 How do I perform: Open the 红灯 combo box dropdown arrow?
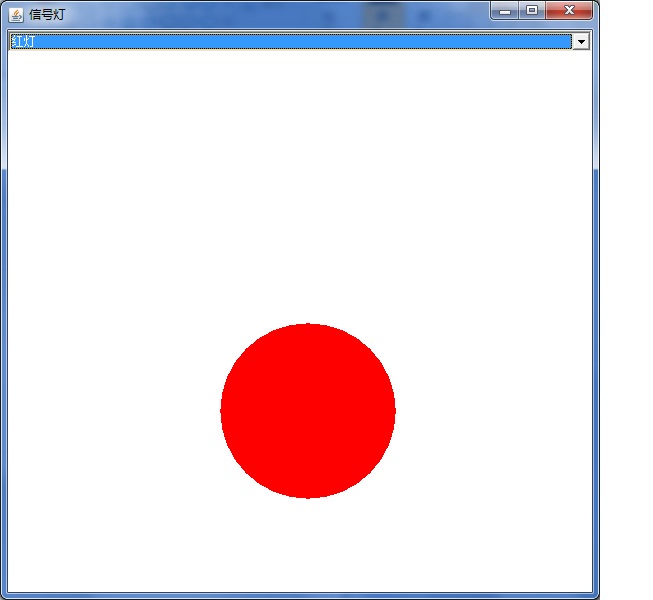pyautogui.click(x=581, y=41)
